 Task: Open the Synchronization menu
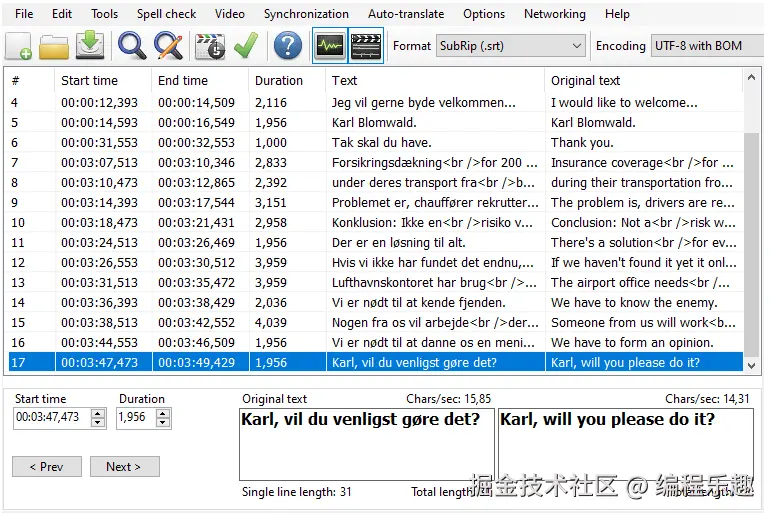306,14
